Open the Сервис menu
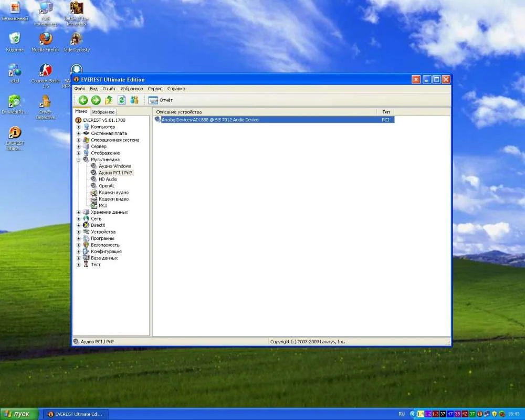525x420 pixels. click(x=155, y=89)
